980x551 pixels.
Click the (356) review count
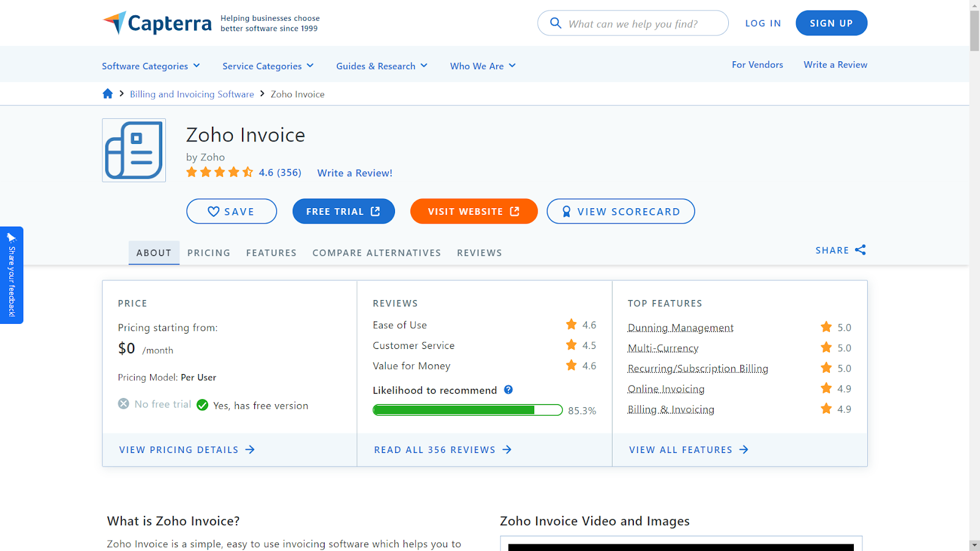click(289, 173)
